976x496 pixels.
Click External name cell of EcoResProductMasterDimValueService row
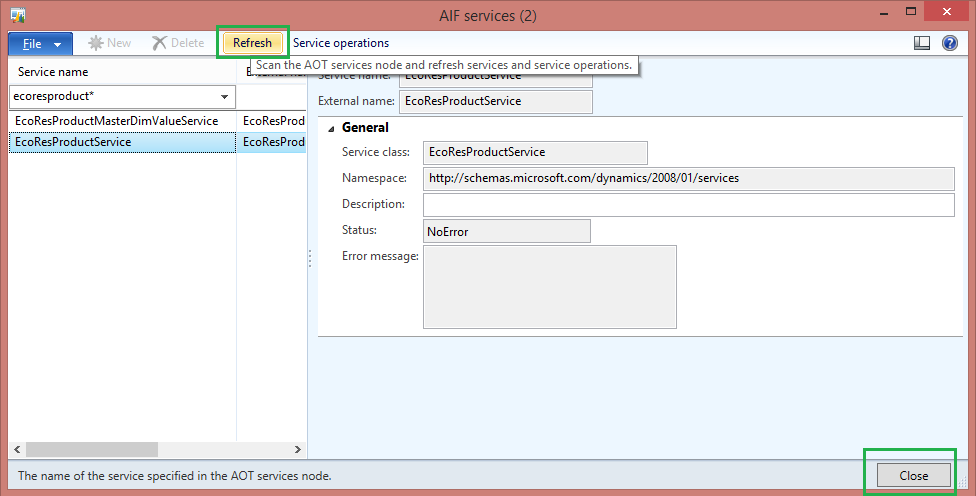(272, 121)
